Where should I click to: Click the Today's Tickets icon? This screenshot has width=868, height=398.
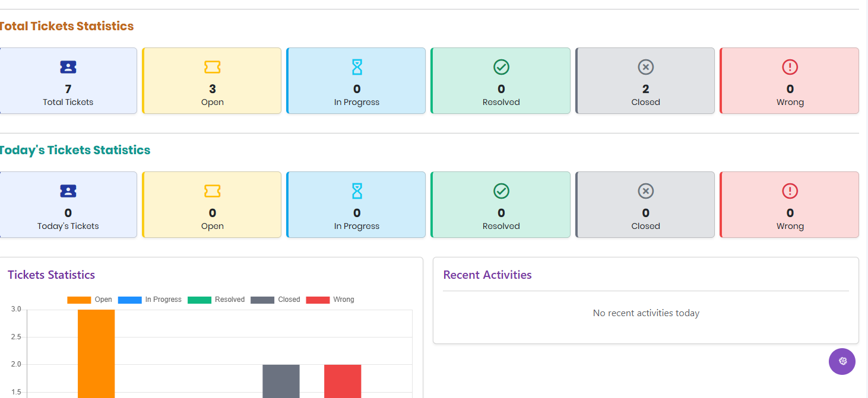(x=68, y=191)
